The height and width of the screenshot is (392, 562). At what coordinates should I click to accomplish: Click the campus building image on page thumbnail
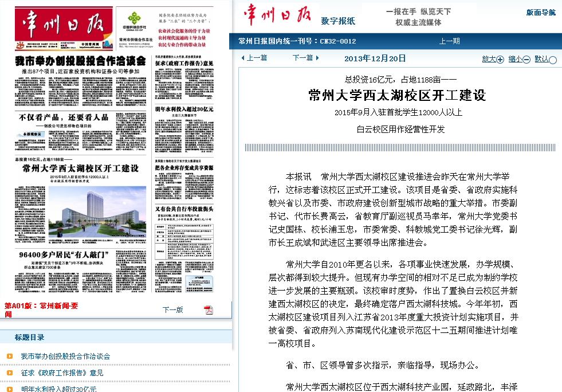click(x=97, y=211)
